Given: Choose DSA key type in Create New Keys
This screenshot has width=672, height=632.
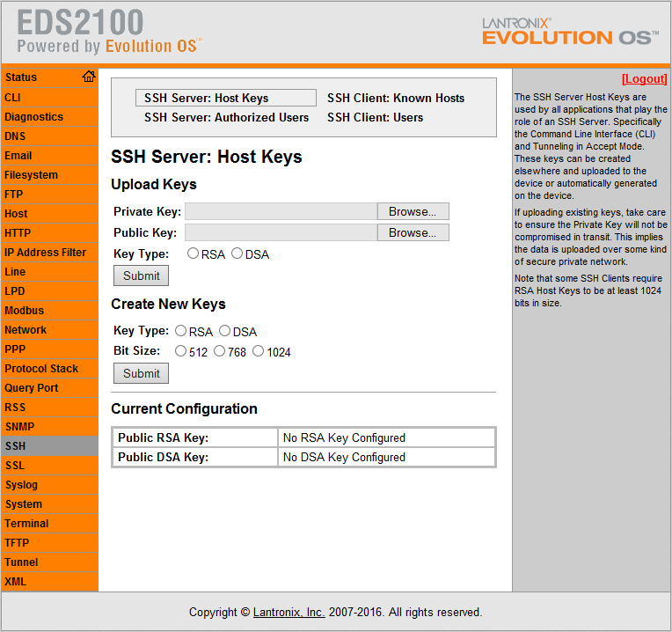Looking at the screenshot, I should pos(224,331).
